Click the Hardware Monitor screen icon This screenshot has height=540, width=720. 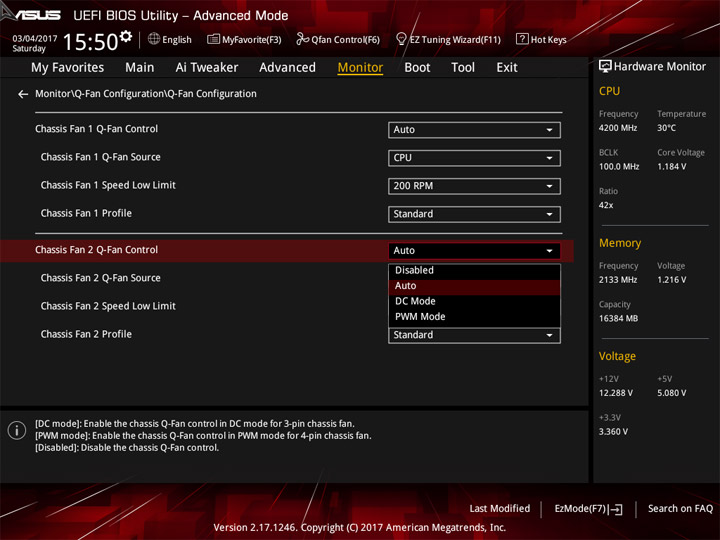605,67
